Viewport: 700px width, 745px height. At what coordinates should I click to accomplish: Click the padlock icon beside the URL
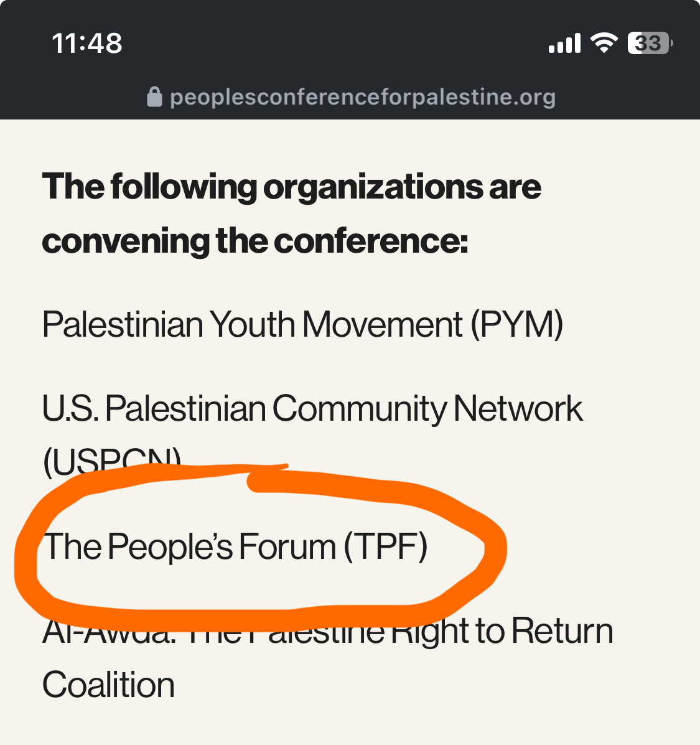[154, 97]
